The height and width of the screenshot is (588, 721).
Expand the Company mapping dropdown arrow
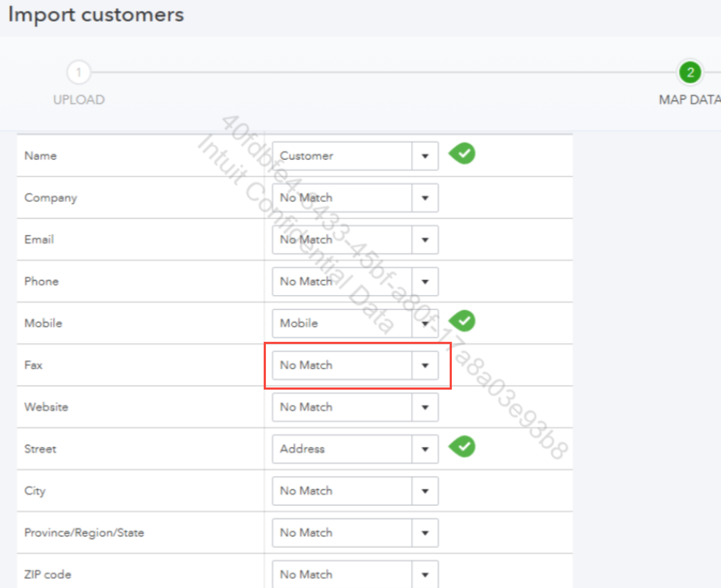point(425,198)
